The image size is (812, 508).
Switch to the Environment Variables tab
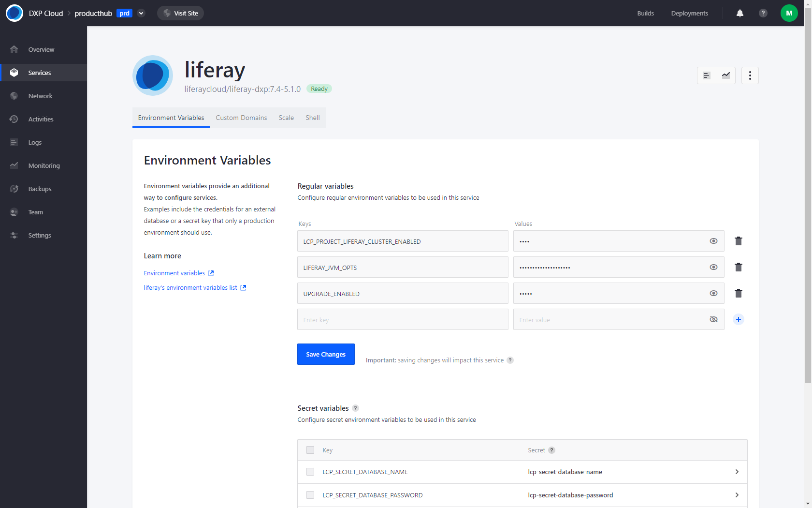(x=171, y=118)
